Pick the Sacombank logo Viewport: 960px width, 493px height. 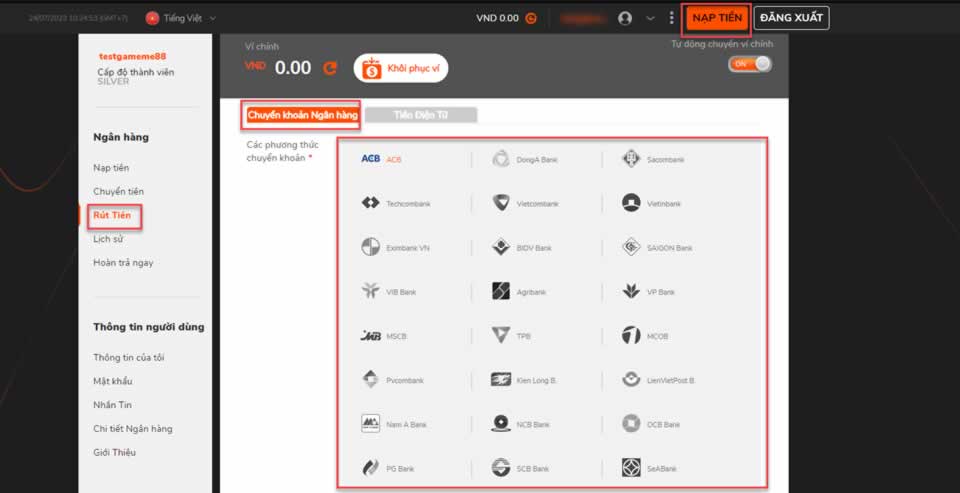(631, 159)
